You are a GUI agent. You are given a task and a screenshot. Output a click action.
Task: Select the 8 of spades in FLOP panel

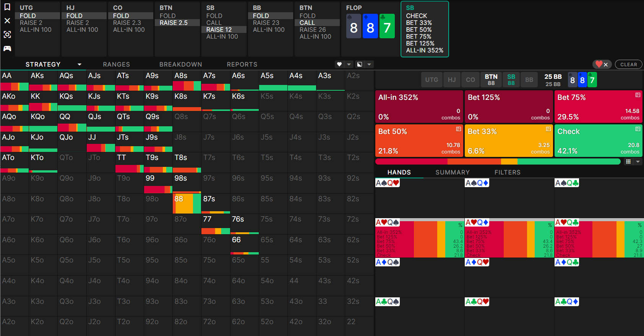[x=354, y=26]
